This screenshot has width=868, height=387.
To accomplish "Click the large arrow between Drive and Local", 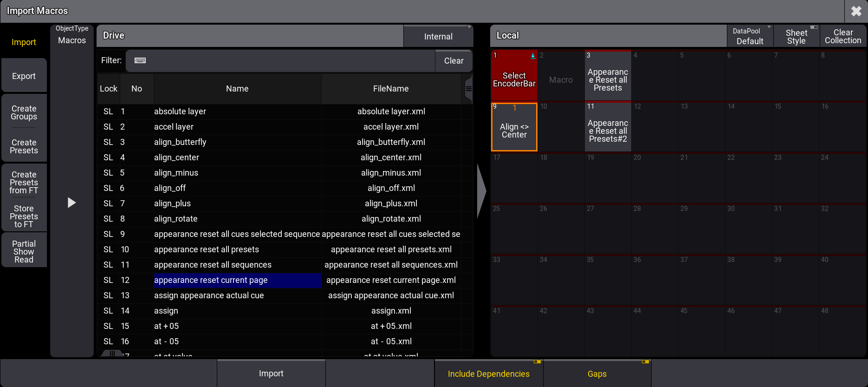I will click(x=481, y=190).
